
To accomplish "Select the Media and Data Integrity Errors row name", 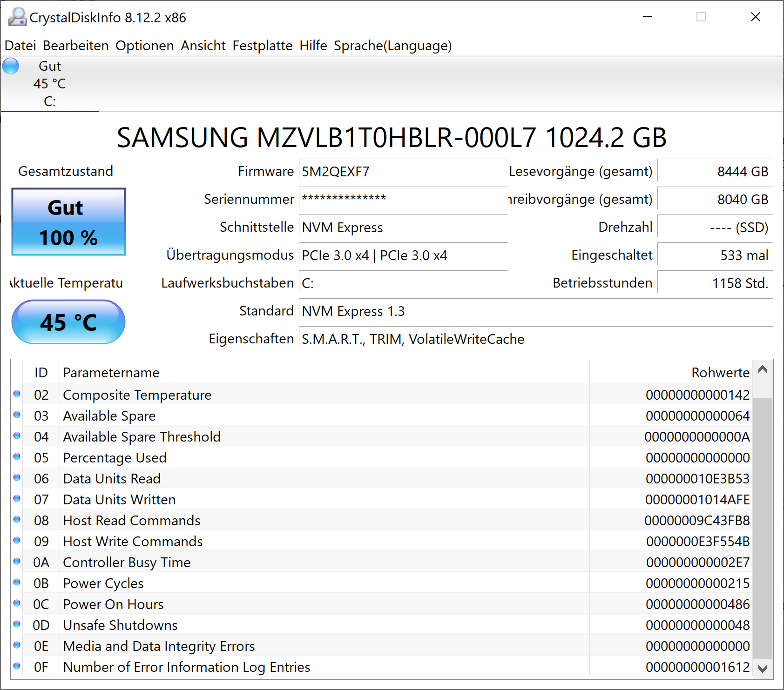I will 159,646.
